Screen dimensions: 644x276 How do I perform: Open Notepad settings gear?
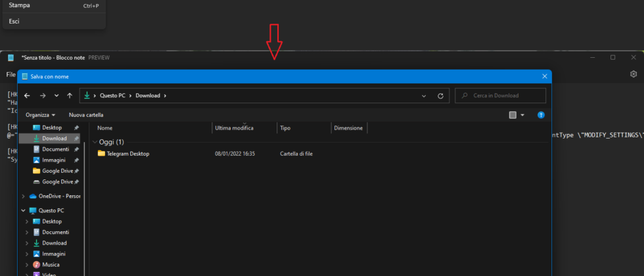633,74
